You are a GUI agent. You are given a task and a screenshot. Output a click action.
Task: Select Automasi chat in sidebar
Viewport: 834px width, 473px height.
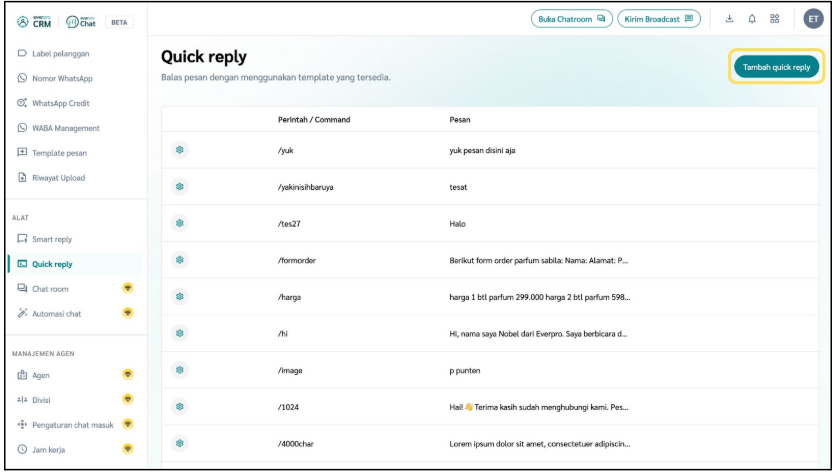point(57,314)
